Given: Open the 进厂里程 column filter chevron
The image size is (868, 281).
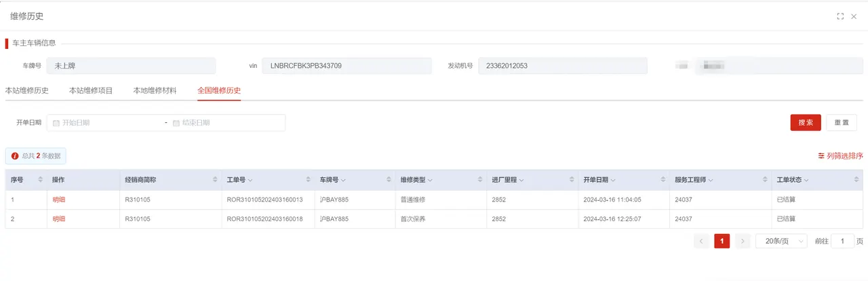Looking at the screenshot, I should pyautogui.click(x=521, y=181).
